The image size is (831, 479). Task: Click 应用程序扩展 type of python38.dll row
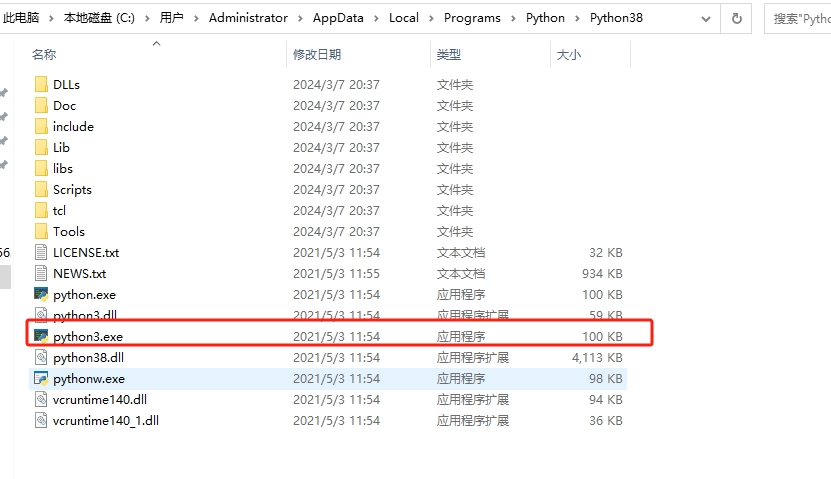[473, 358]
